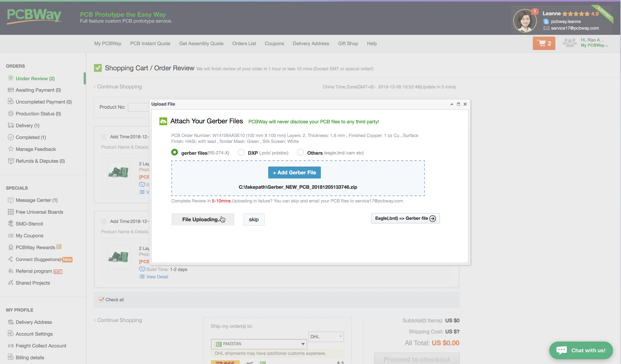Open View Detail link of second order

(x=157, y=277)
